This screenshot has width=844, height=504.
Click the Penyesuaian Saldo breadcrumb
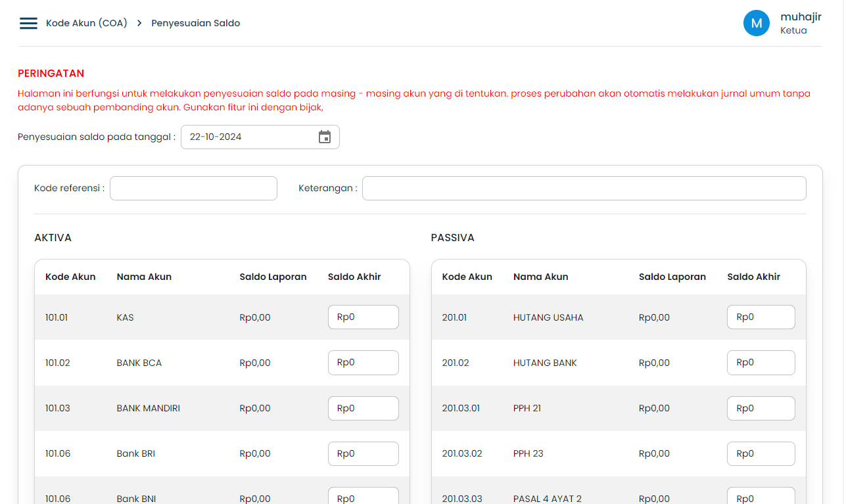(x=195, y=23)
